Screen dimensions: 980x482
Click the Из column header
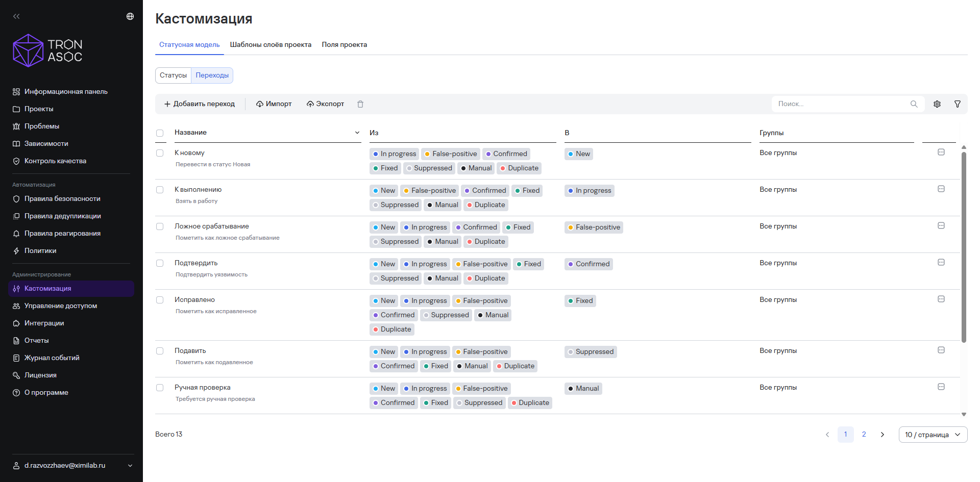[x=374, y=133]
